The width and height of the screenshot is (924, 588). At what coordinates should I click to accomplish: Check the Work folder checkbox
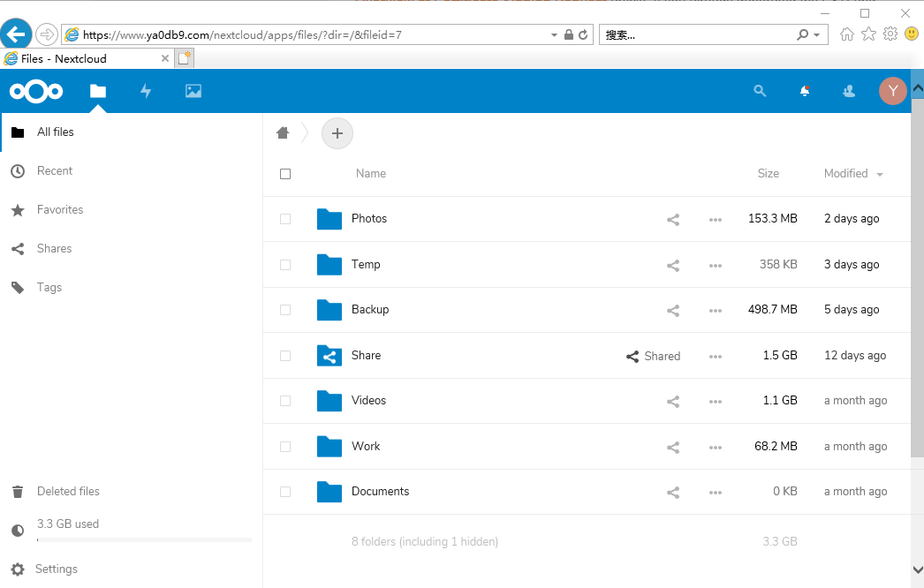(x=285, y=448)
